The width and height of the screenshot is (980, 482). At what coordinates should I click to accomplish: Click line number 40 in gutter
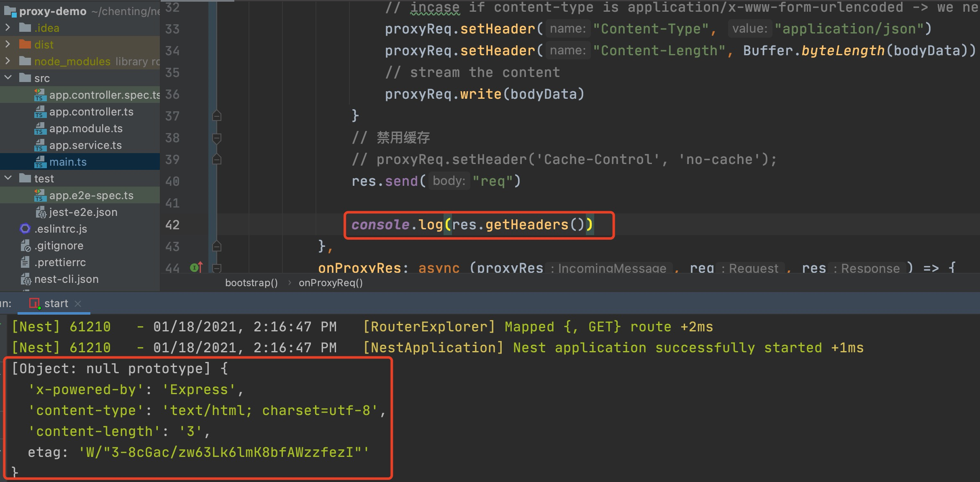pyautogui.click(x=172, y=181)
